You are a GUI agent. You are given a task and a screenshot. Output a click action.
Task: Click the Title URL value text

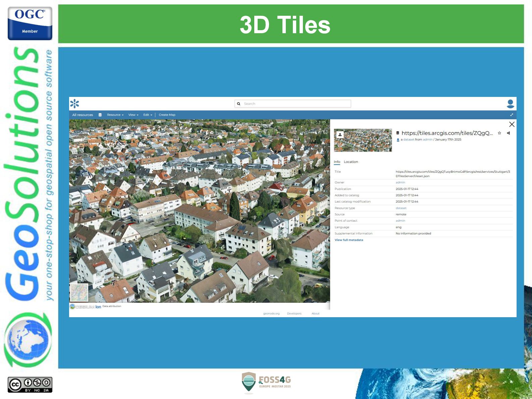coord(453,174)
